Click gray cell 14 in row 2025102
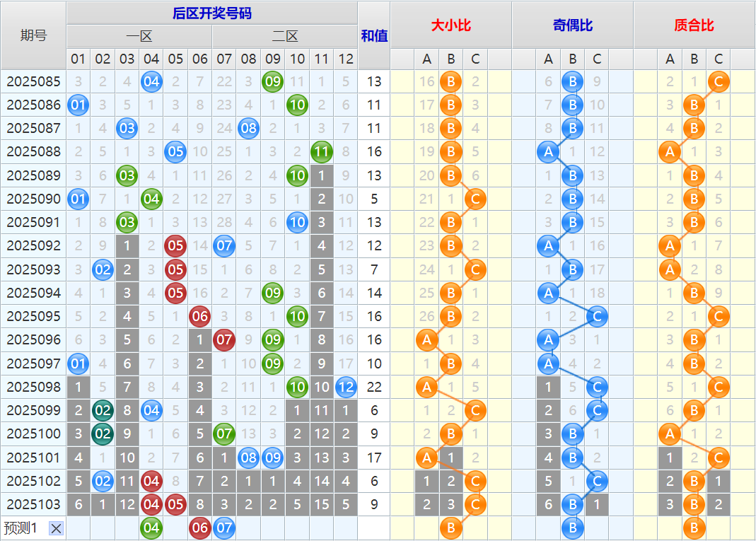This screenshot has width=756, height=541. click(322, 481)
